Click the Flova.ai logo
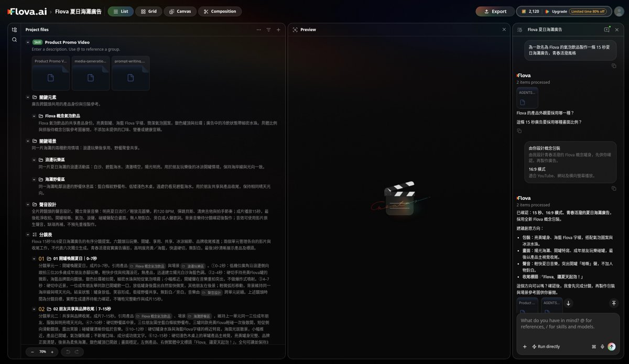Image resolution: width=629 pixels, height=364 pixels. coord(27,11)
